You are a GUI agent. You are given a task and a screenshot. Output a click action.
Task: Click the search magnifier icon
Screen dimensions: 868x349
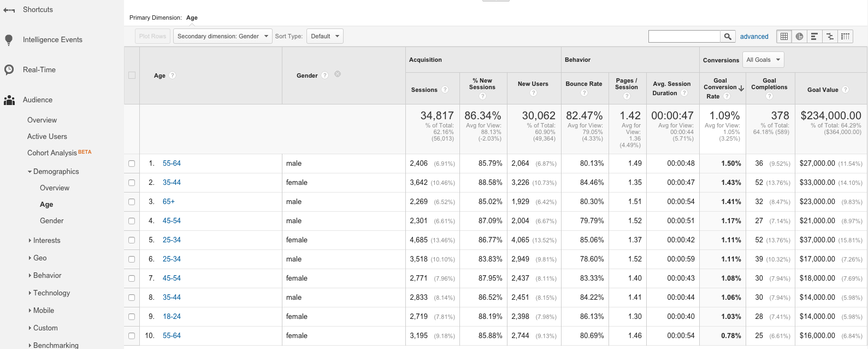click(728, 37)
